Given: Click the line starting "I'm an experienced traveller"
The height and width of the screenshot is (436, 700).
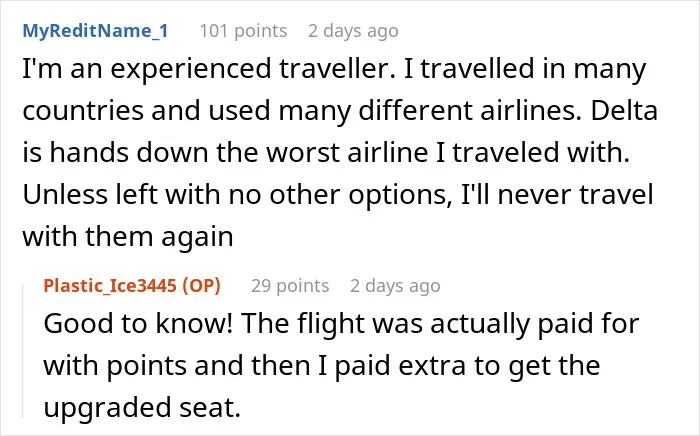Looking at the screenshot, I should [x=334, y=70].
